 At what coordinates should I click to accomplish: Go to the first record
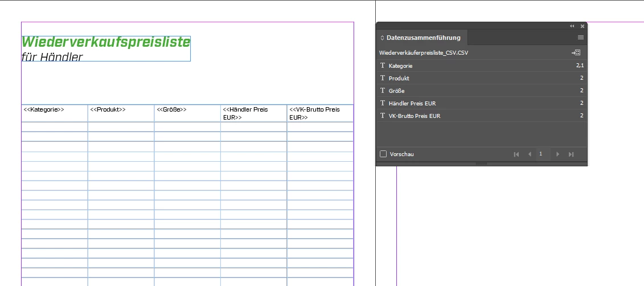pyautogui.click(x=516, y=154)
